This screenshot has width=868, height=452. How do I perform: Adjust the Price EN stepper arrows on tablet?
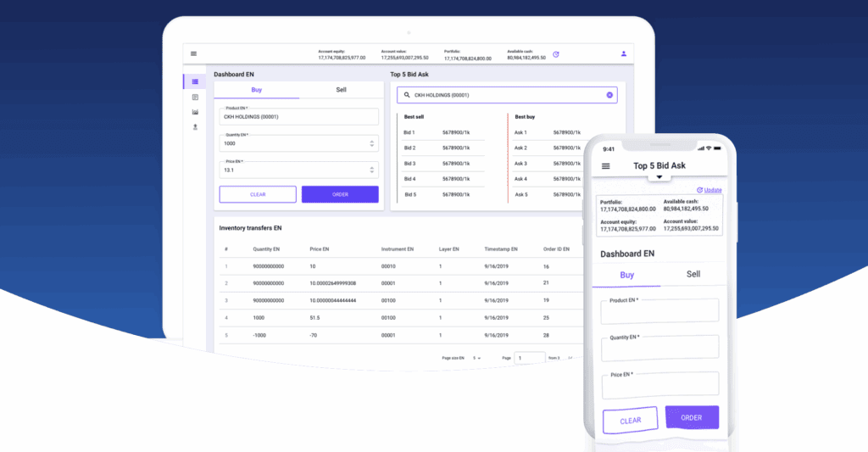point(372,170)
